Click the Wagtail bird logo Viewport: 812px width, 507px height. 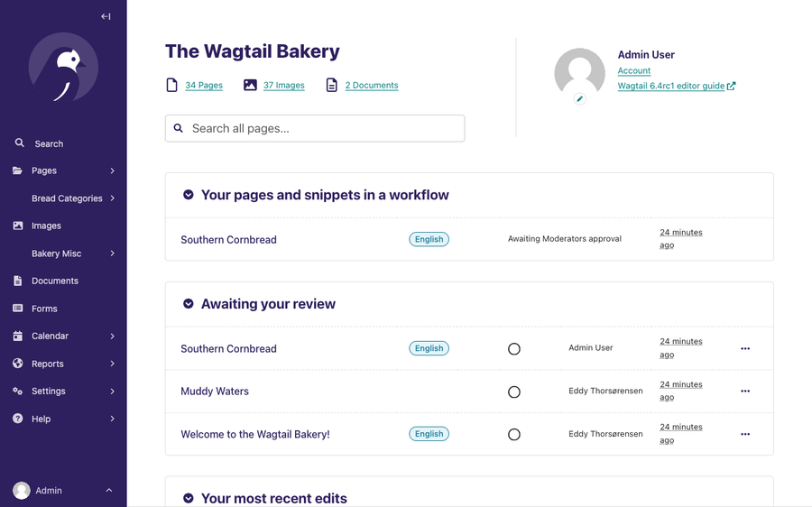click(x=63, y=69)
